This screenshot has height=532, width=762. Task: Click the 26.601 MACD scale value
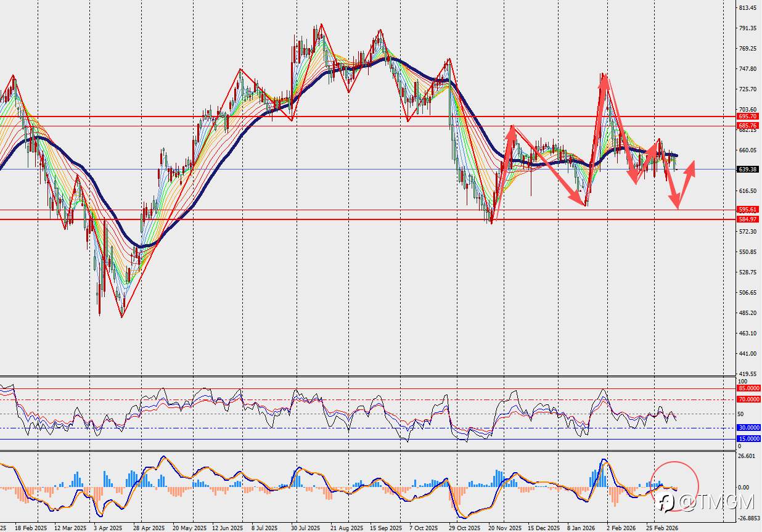[747, 456]
